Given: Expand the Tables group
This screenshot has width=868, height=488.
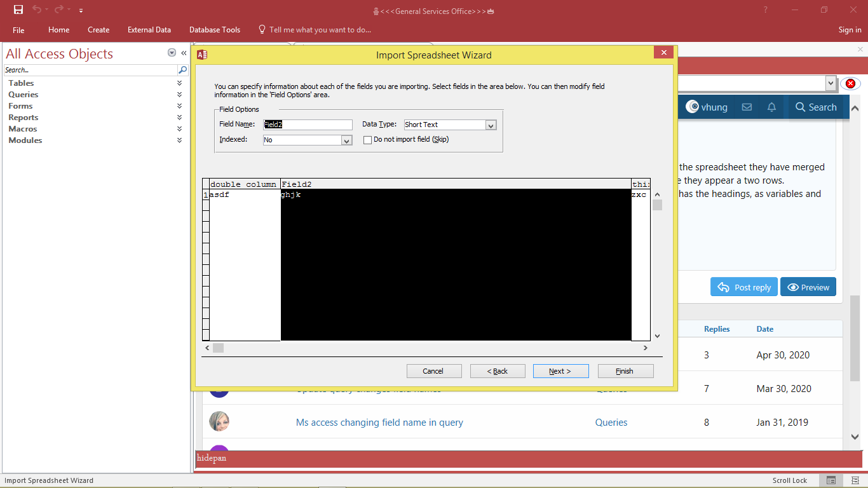Looking at the screenshot, I should 179,83.
